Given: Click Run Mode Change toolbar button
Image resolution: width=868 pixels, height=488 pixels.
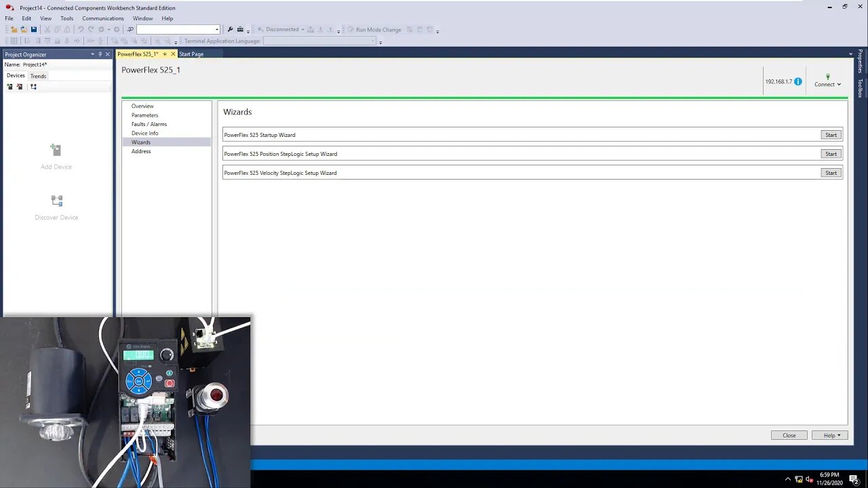Looking at the screenshot, I should coord(374,30).
